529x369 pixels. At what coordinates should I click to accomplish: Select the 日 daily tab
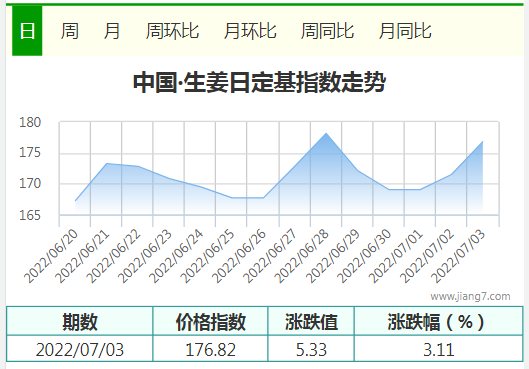click(27, 31)
